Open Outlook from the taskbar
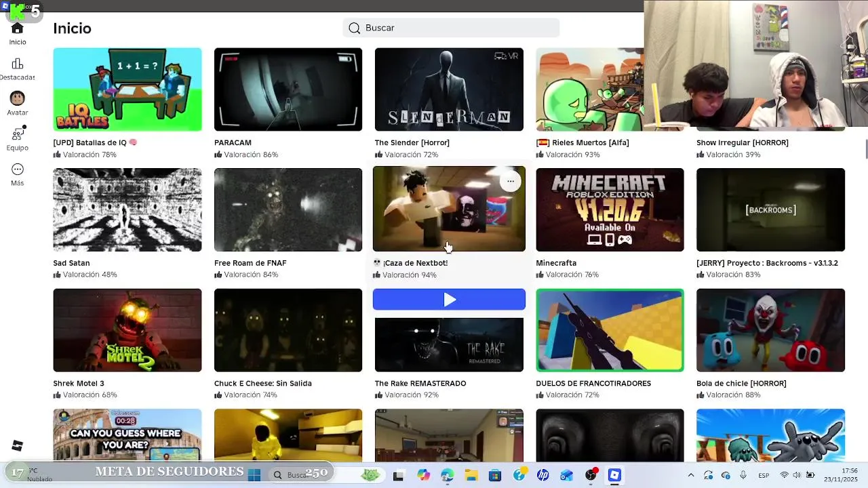 point(567,475)
